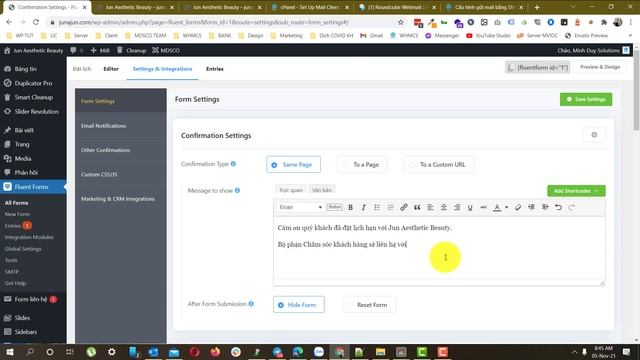Open Firefox from the taskbar
The width and height of the screenshot is (640, 360).
[x=215, y=351]
